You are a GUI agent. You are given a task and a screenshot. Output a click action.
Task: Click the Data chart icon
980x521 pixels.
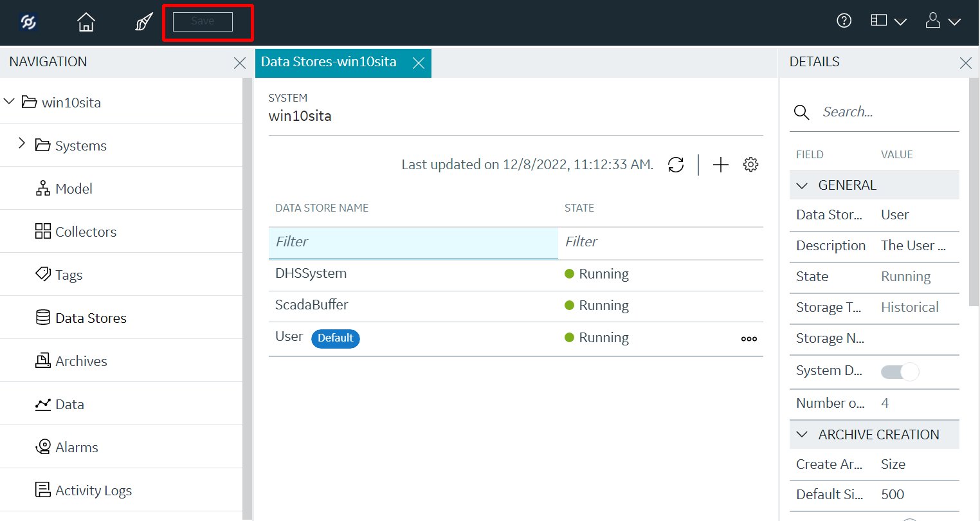click(43, 404)
